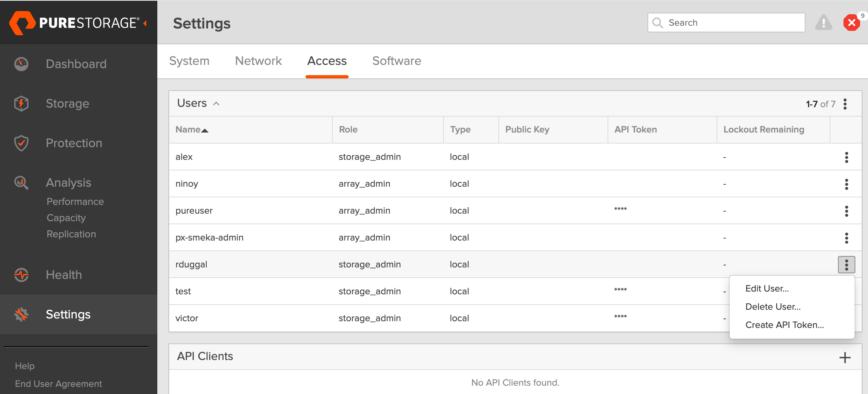Select the Storage icon in the sidebar

21,103
